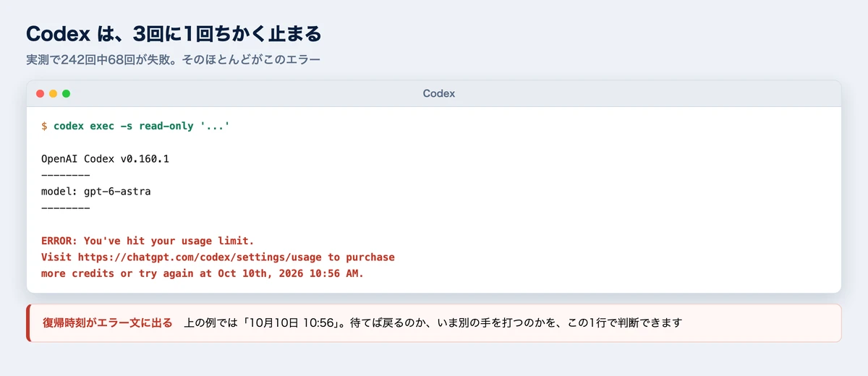Click the red label '復帰時刻がエラー文に出る'
868x376 pixels.
107,322
